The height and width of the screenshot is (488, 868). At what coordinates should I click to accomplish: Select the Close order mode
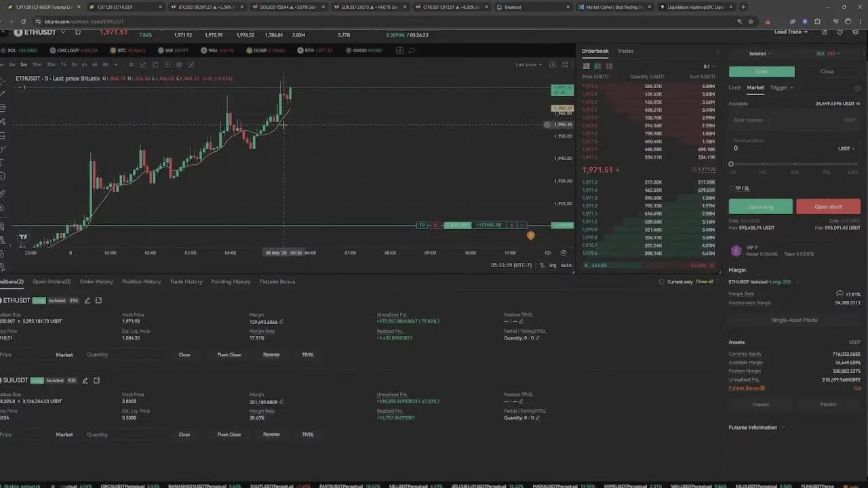(827, 71)
